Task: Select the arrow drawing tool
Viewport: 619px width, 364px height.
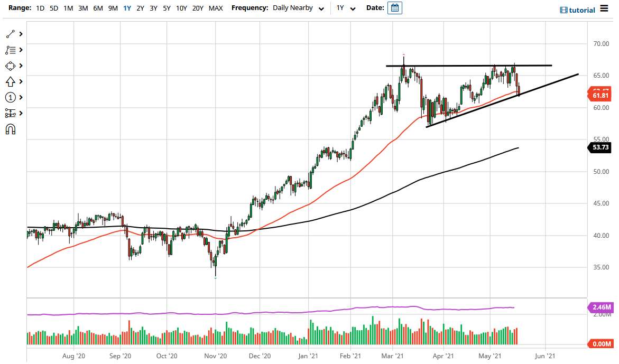Action: (x=11, y=81)
